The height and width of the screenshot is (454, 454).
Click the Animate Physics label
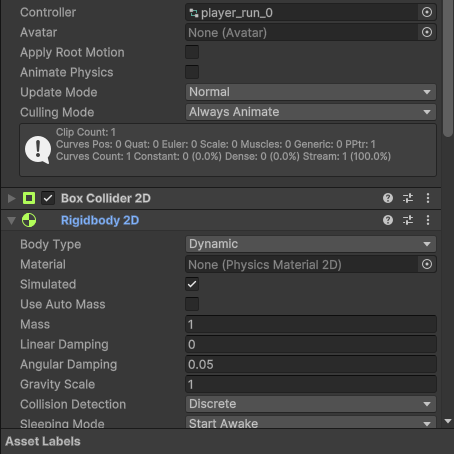pos(67,73)
